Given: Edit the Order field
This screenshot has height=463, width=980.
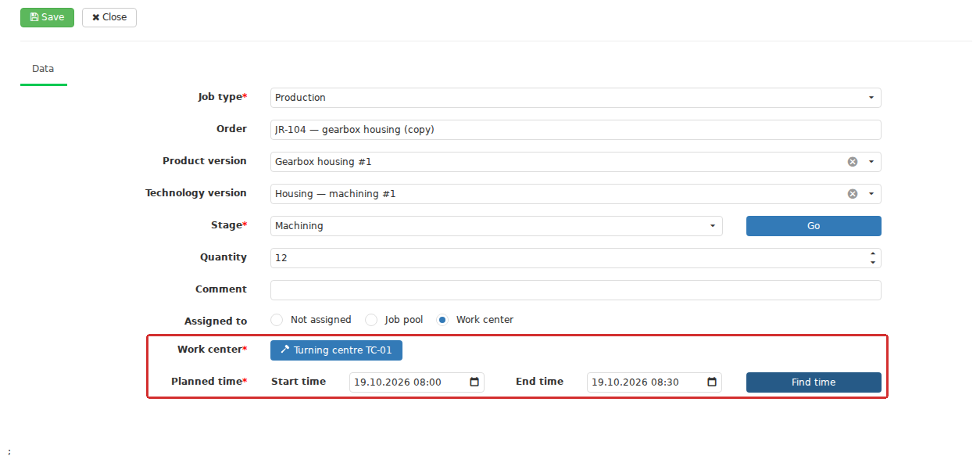Looking at the screenshot, I should pos(575,130).
